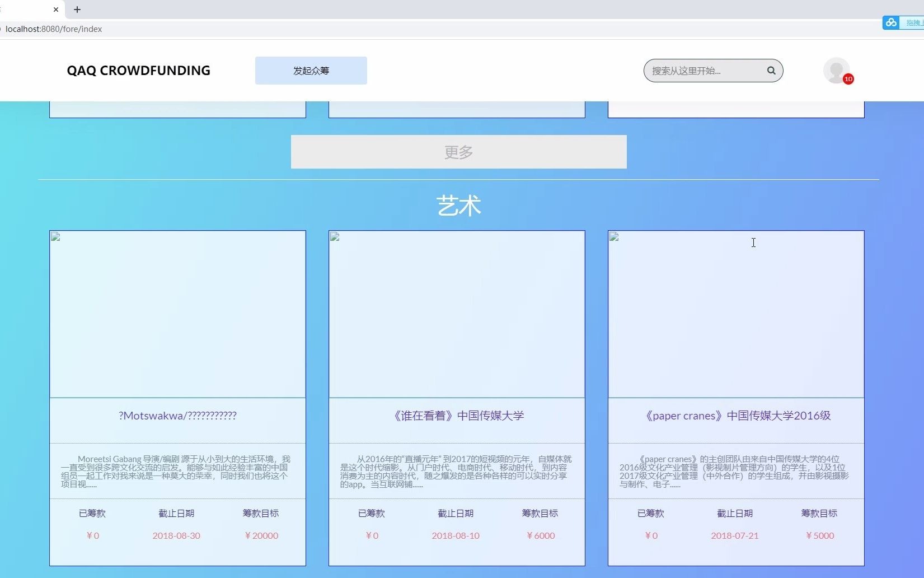924x578 pixels.
Task: Click deadline 2018-08-30
Action: click(176, 535)
